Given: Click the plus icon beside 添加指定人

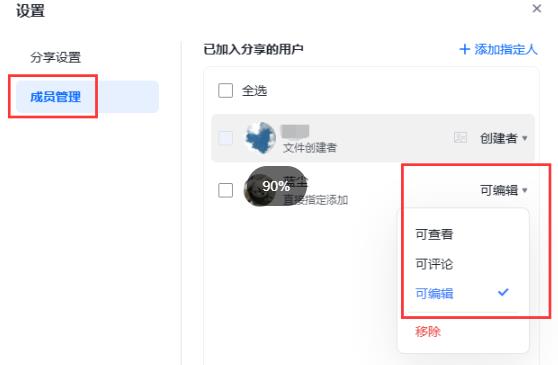Looking at the screenshot, I should 464,49.
